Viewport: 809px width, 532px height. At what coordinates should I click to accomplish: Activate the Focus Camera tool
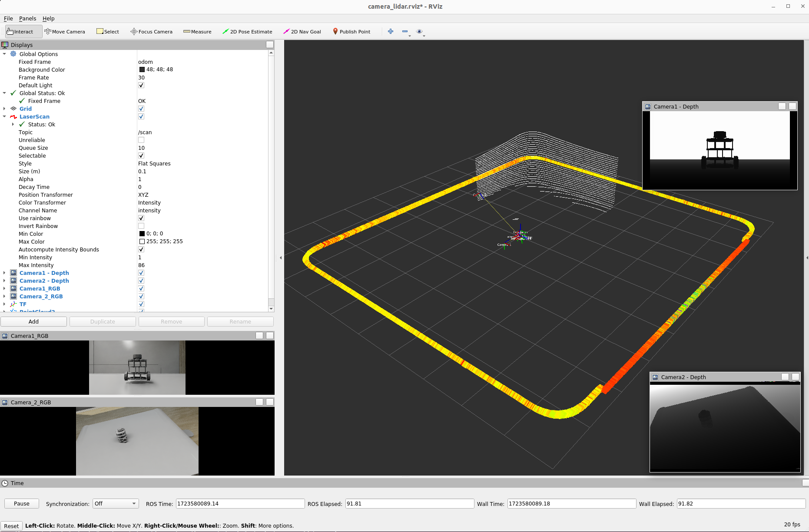151,32
